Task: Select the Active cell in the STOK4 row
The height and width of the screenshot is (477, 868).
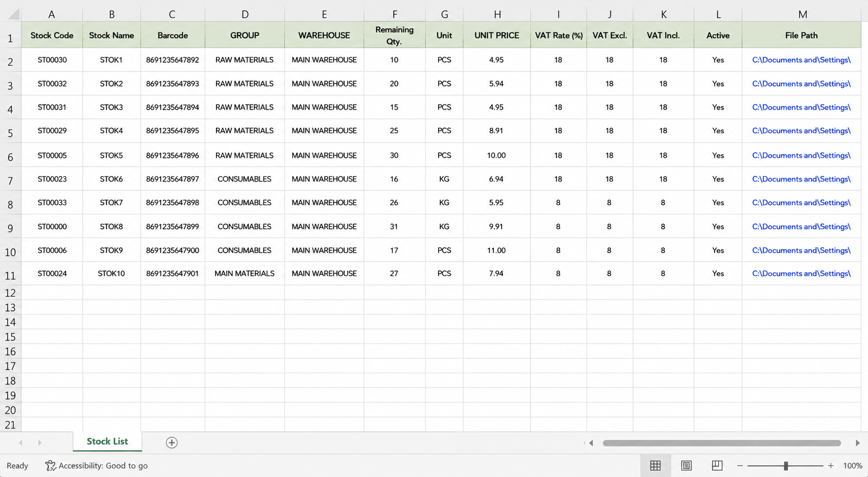Action: (x=718, y=131)
